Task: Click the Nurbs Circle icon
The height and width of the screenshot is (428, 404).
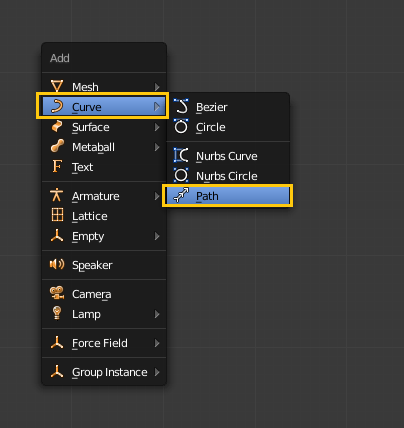Action: coord(181,175)
